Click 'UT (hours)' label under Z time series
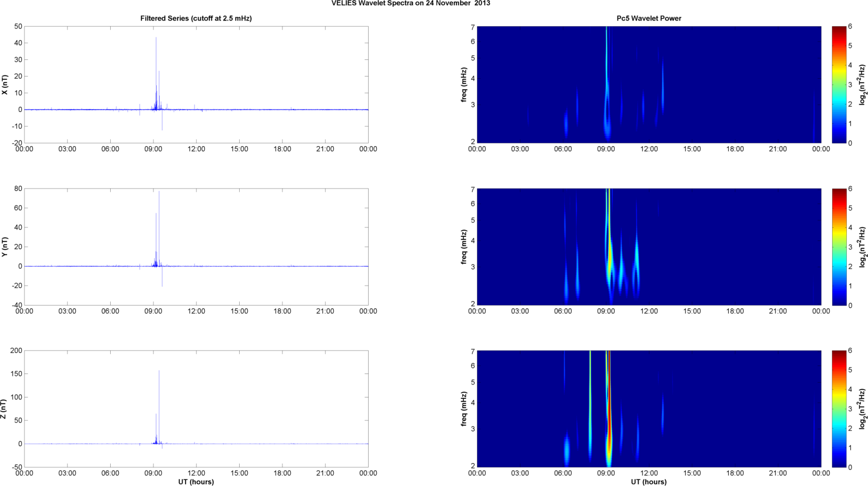Screen dimensions: 868x486 (x=196, y=482)
